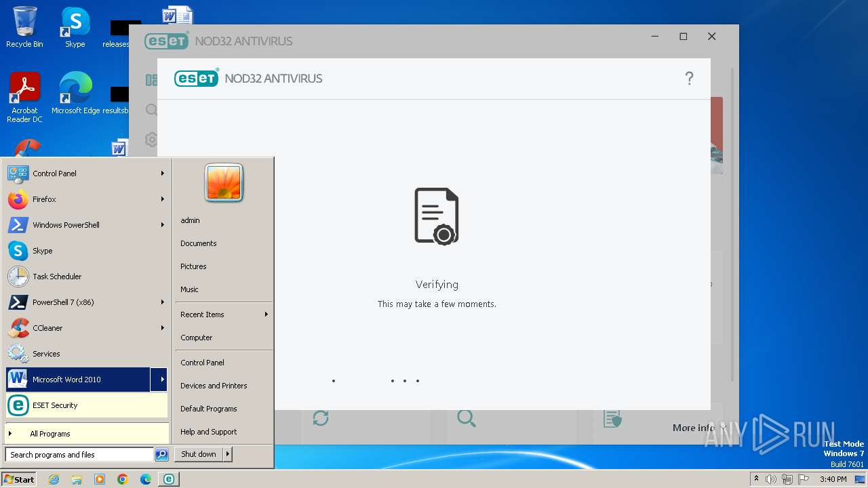Image resolution: width=868 pixels, height=488 pixels.
Task: Click the network tray icon
Action: 787,479
